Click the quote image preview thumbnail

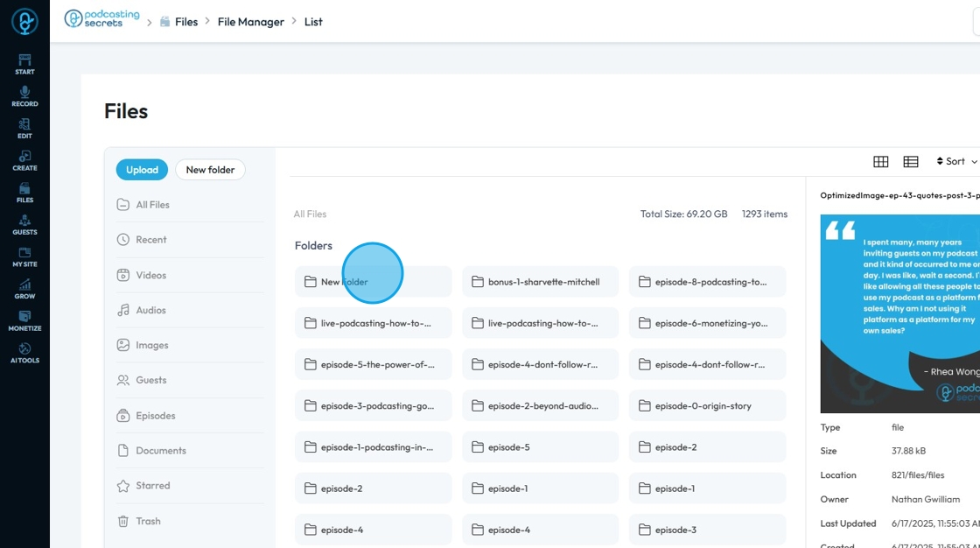(899, 313)
